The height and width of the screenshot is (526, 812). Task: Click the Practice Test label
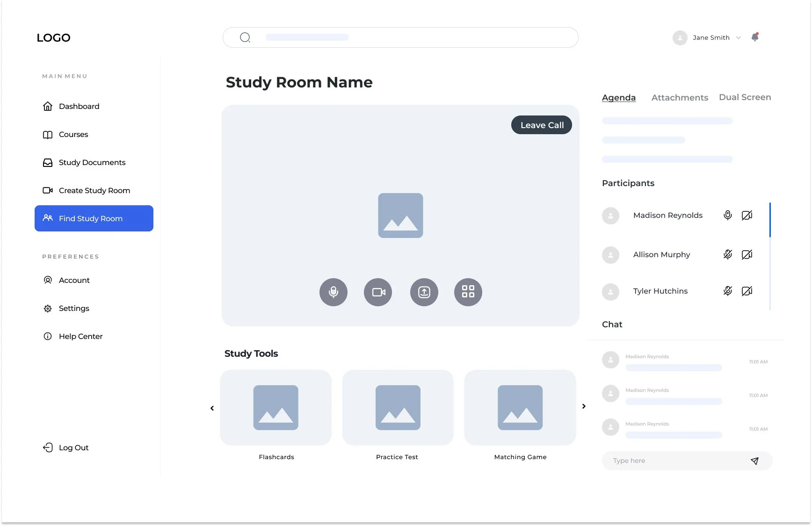click(397, 457)
